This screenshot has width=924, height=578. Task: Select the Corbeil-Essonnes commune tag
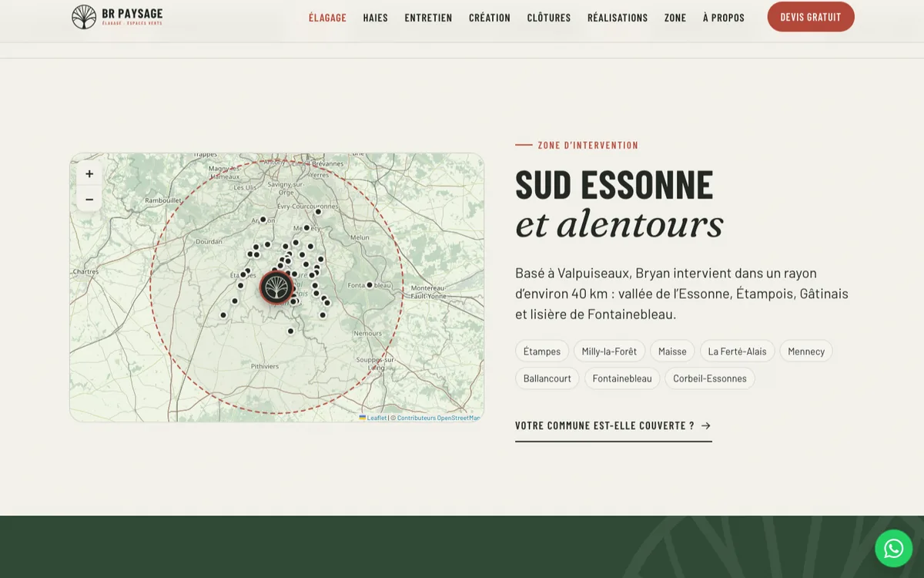710,378
